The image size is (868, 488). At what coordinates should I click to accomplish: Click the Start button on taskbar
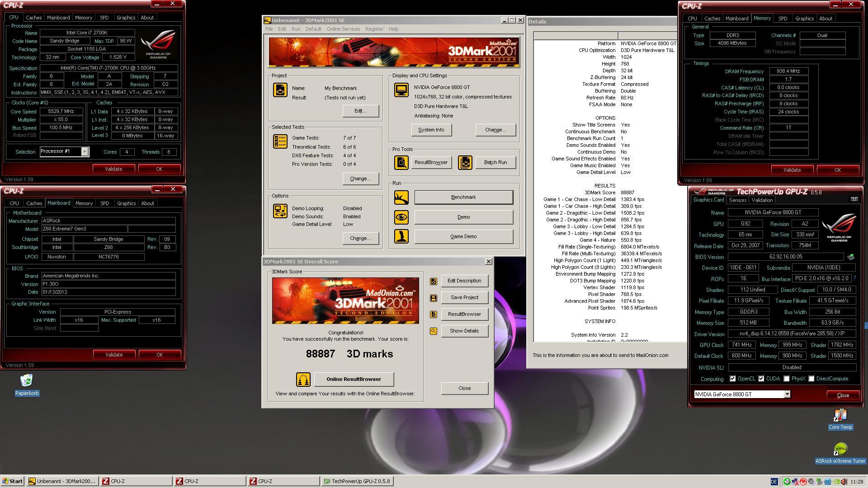12,482
